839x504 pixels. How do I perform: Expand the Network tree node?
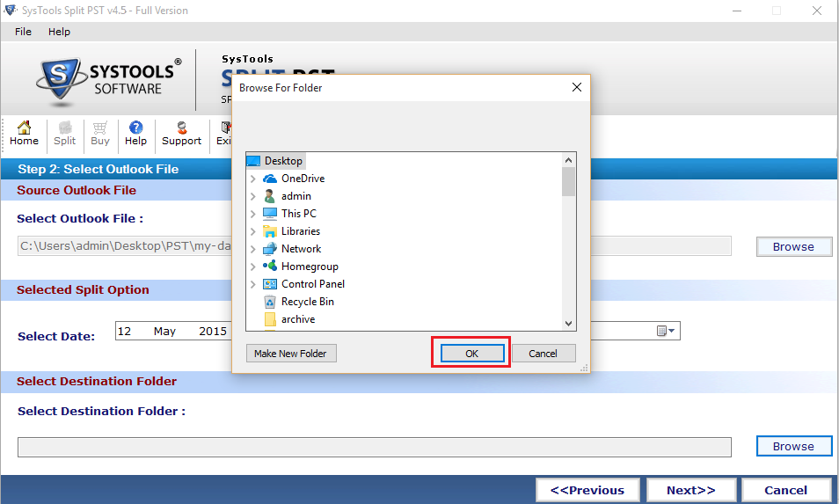tap(253, 249)
